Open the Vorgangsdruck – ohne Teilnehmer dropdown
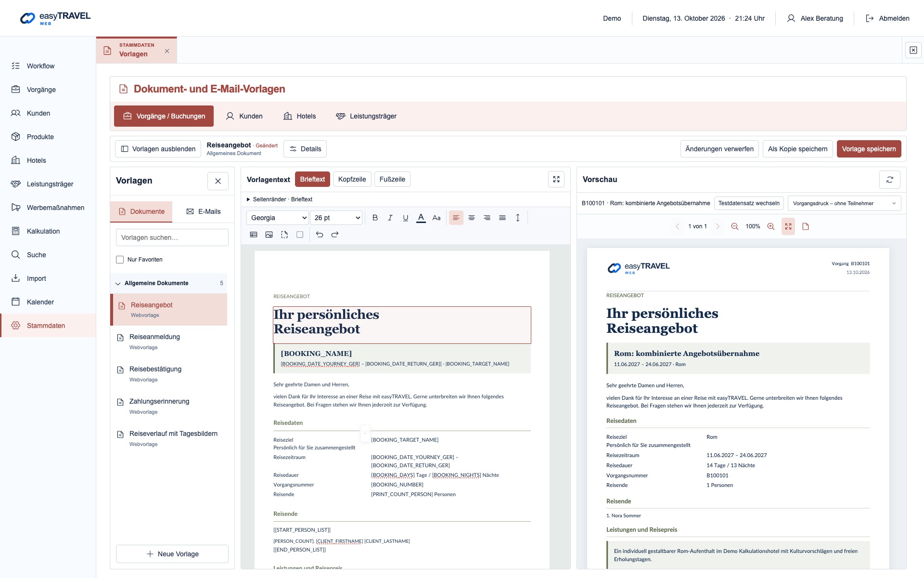924x578 pixels. click(x=844, y=203)
